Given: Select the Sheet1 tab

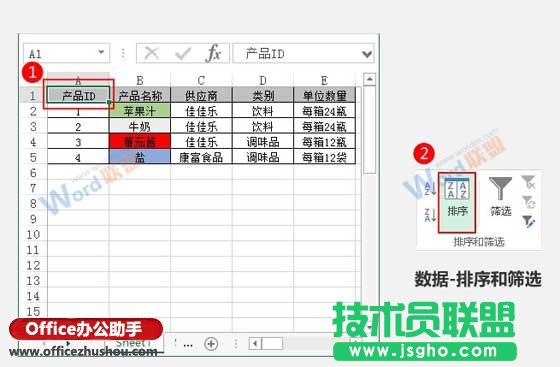Looking at the screenshot, I should (134, 343).
